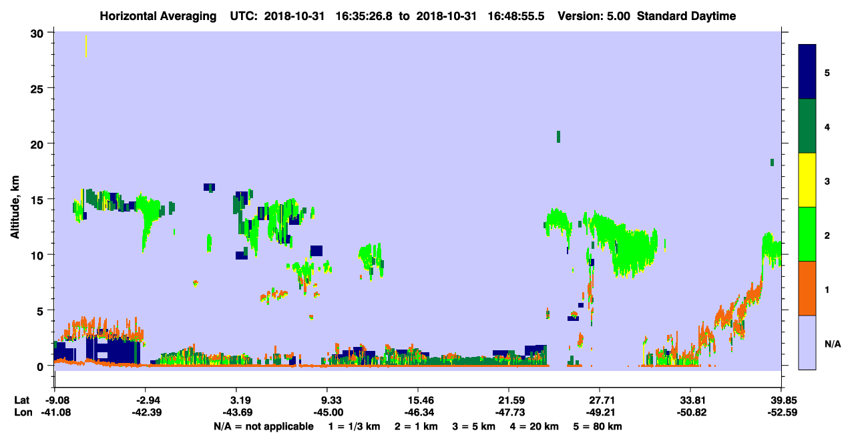Screen dimensions: 868x445
Task: Click legend text '5 = 80 km'
Action: click(598, 426)
